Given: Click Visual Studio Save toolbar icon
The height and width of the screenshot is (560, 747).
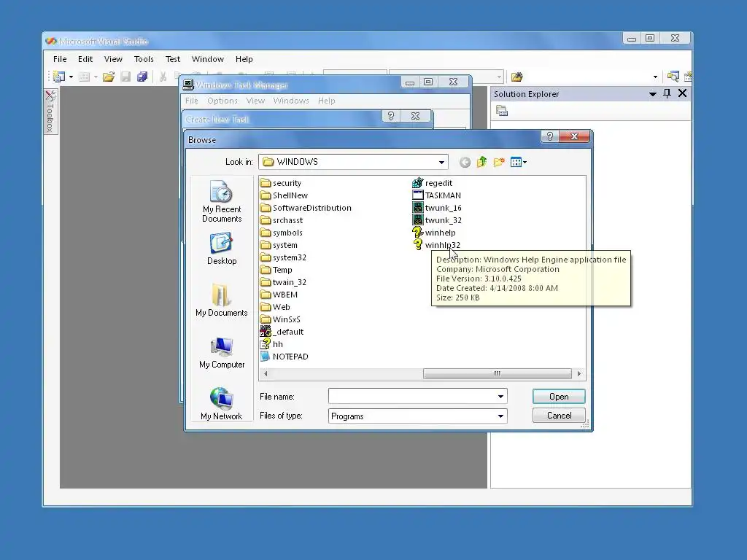Looking at the screenshot, I should [x=125, y=77].
